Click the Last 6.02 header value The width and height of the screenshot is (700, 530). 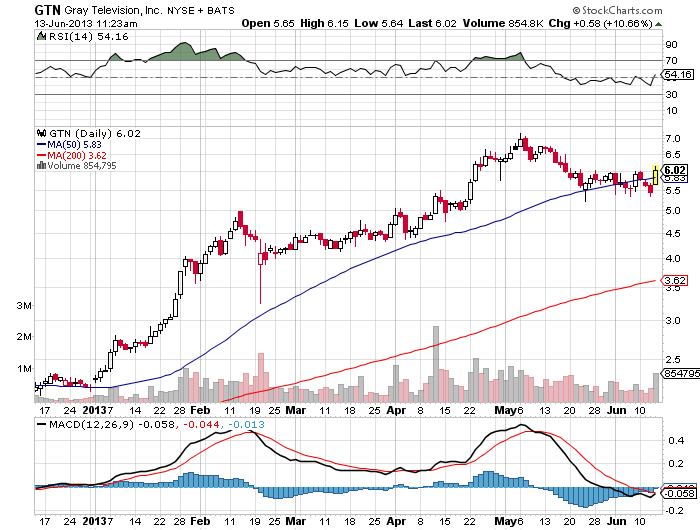tap(433, 23)
